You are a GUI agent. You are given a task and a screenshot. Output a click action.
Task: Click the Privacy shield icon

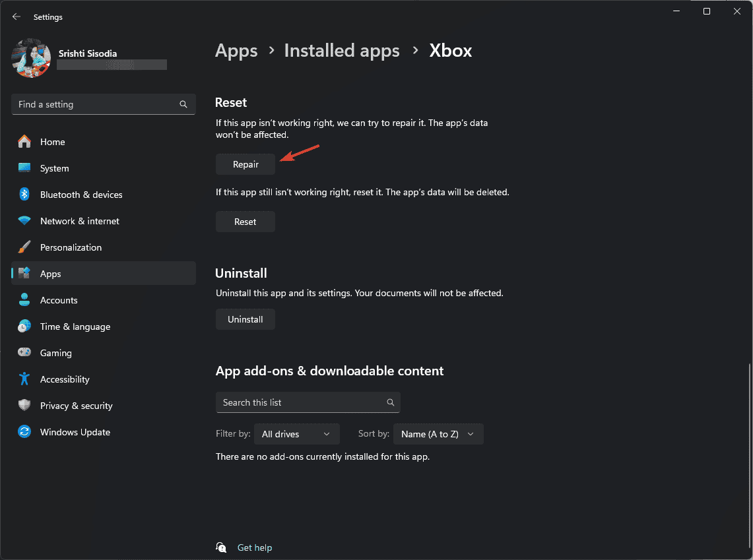click(24, 406)
